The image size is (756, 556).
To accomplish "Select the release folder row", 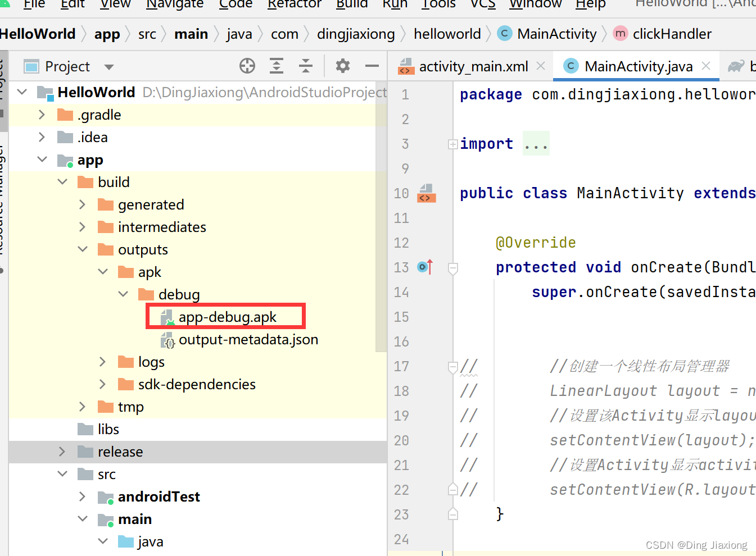I will pyautogui.click(x=198, y=452).
